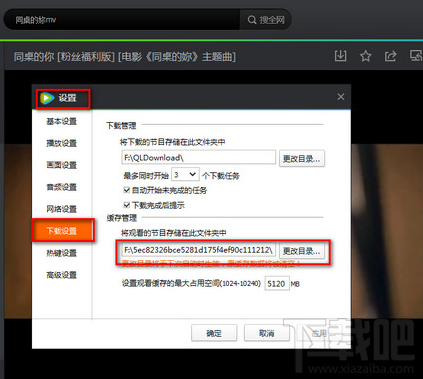Screen dimensions: 423x379
Task: Click the 应用 button
Action: 319,333
